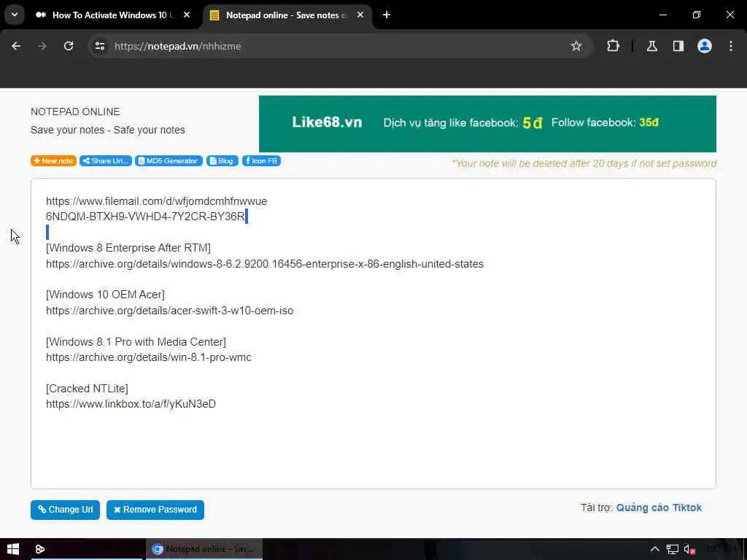Screen dimensions: 747x560
Task: Click the win-8.1-pro-wmc URL line
Action: (149, 357)
